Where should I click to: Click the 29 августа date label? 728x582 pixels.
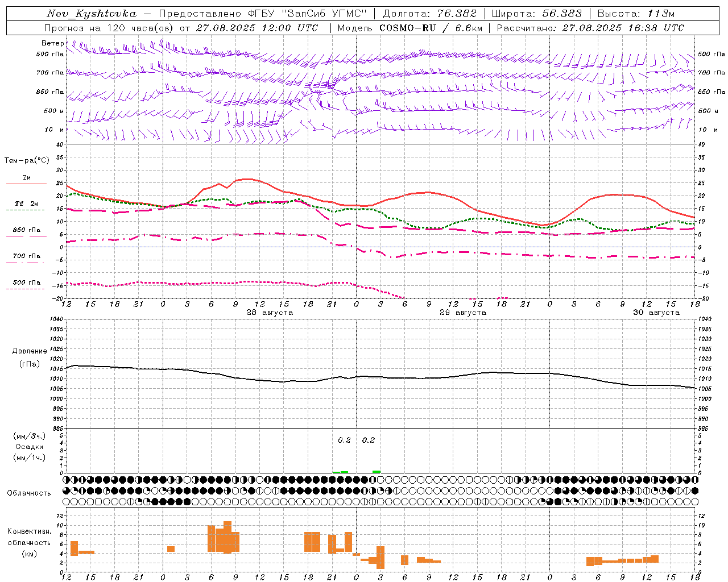[463, 313]
